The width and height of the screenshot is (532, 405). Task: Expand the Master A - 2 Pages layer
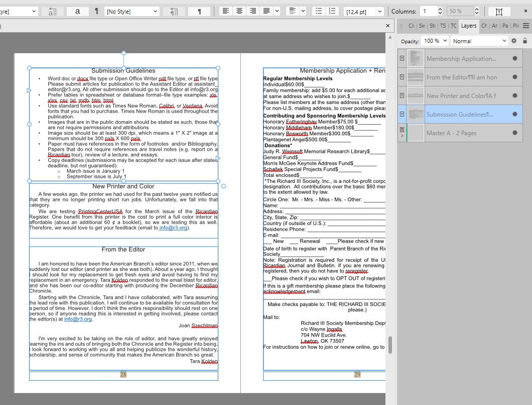point(403,136)
